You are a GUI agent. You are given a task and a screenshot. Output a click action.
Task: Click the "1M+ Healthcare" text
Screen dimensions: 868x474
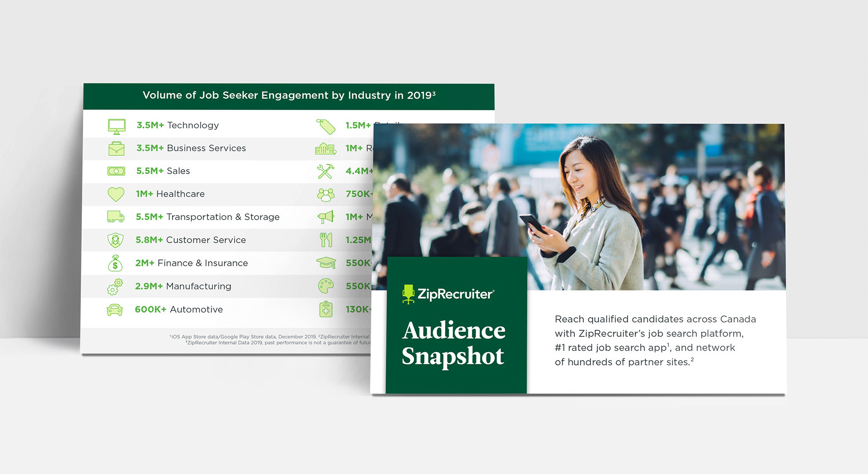(170, 194)
